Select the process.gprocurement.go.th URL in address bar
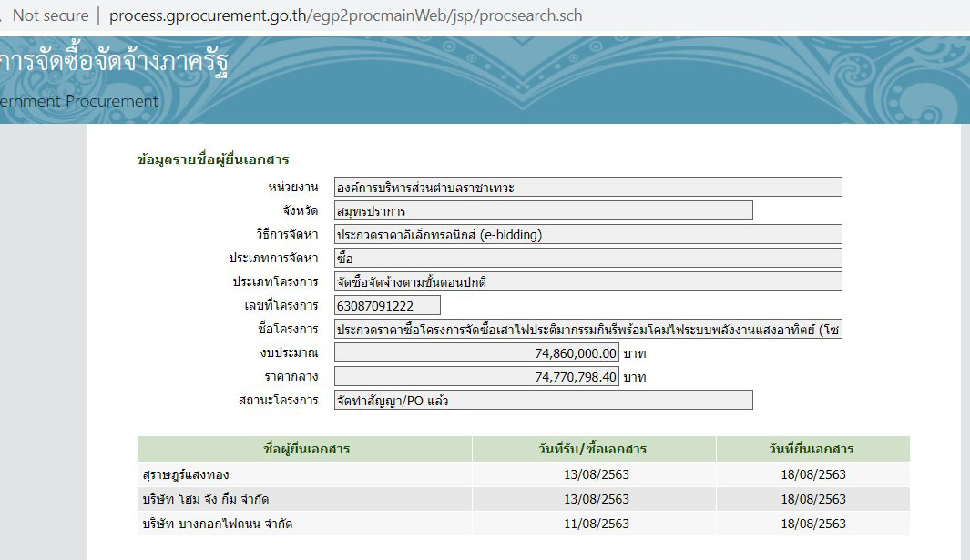This screenshot has width=970, height=560. [345, 15]
